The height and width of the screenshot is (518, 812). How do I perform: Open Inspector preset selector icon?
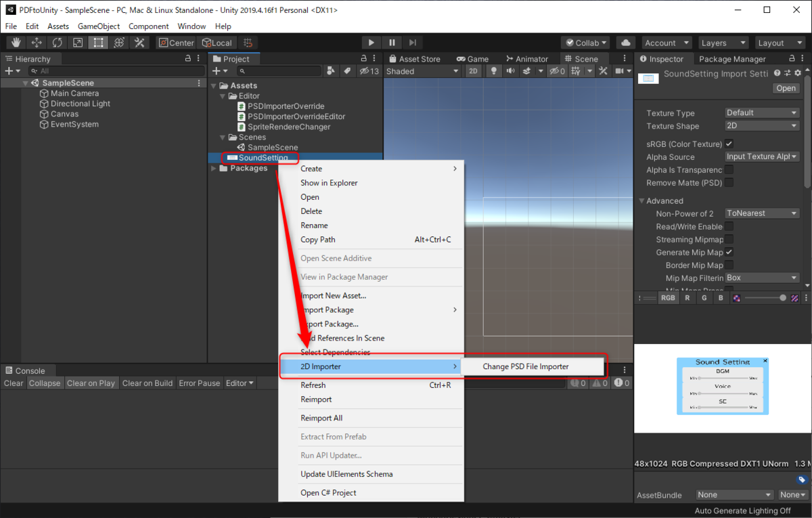click(x=788, y=73)
